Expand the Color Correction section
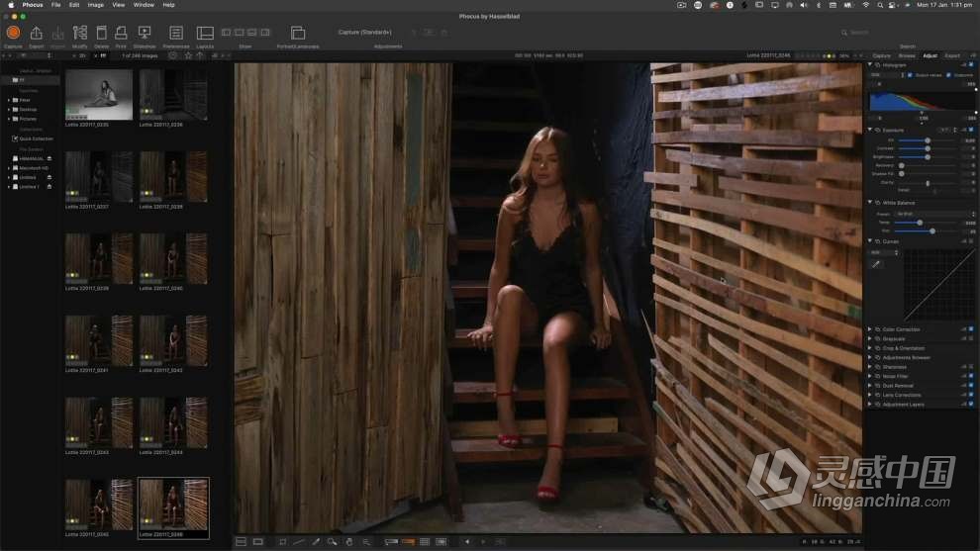Viewport: 980px width, 551px height. click(x=870, y=329)
